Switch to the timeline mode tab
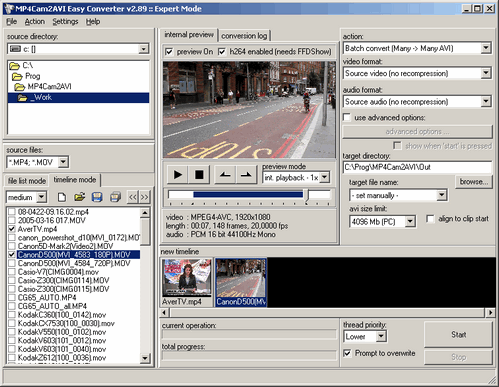Screen dimensions: 499x387 pos(75,180)
